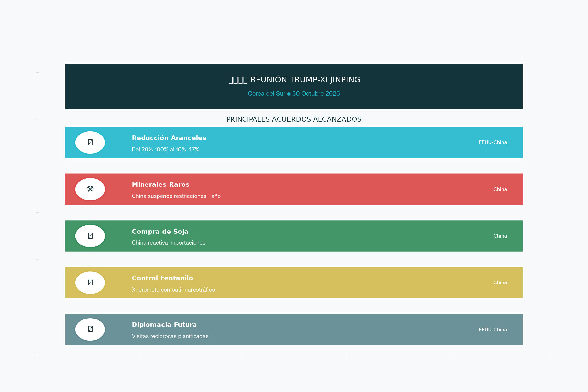Click the Corea del Sur date line
Image resolution: width=588 pixels, height=392 pixels.
pyautogui.click(x=294, y=94)
